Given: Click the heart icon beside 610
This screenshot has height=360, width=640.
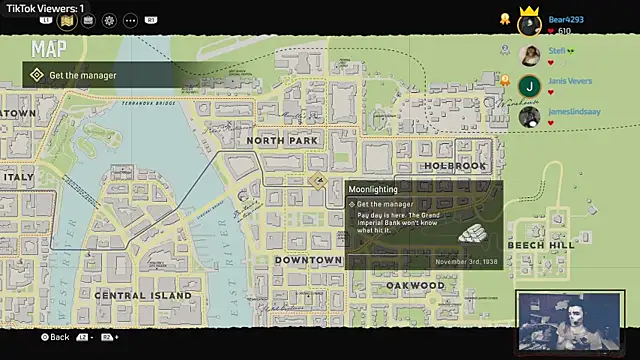Looking at the screenshot, I should point(551,31).
